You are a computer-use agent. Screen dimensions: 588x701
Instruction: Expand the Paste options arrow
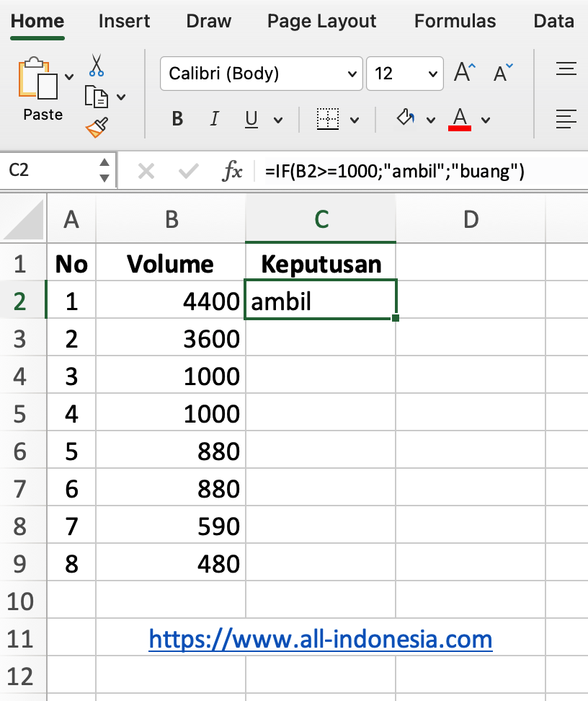click(x=69, y=76)
